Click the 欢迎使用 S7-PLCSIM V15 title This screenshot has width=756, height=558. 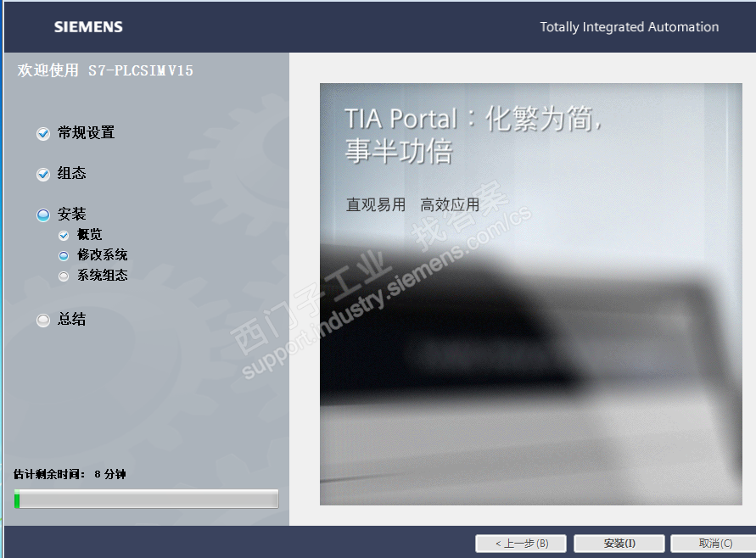click(x=105, y=70)
